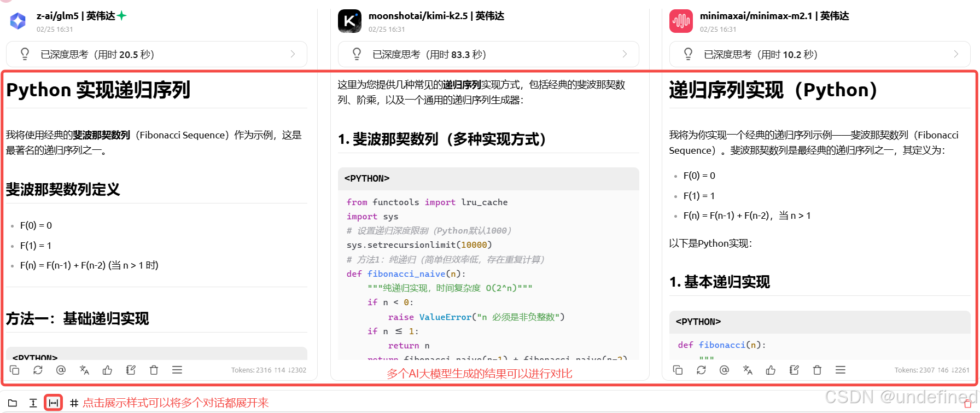Click the heading 方法一：基础递归实现

pyautogui.click(x=77, y=318)
